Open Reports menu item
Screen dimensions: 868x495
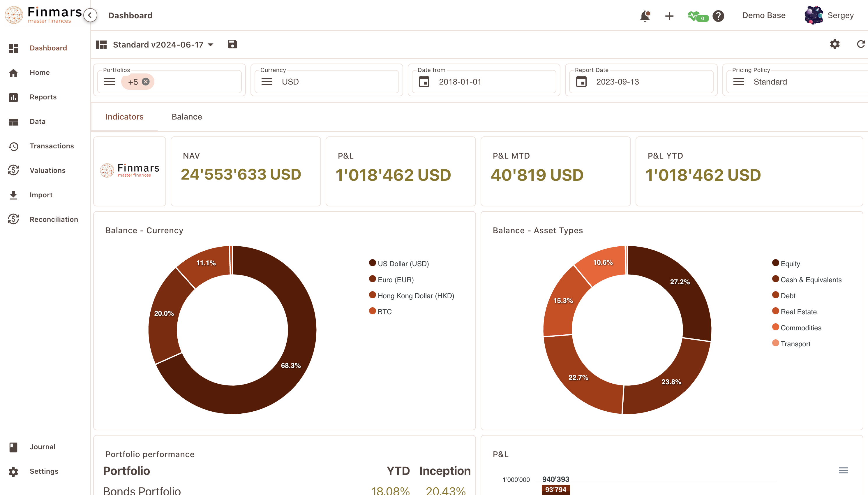(x=43, y=97)
